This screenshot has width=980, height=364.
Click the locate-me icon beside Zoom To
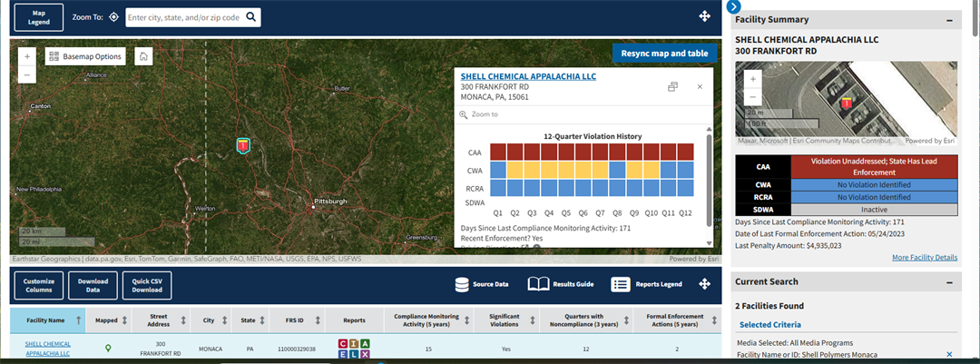[113, 17]
